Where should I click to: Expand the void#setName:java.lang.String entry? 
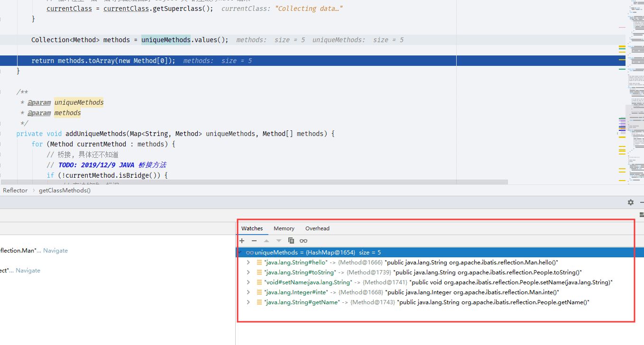(248, 282)
